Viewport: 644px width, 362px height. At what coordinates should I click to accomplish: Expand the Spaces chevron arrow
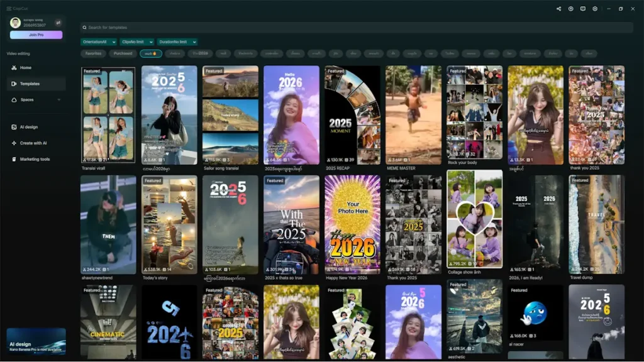click(58, 100)
